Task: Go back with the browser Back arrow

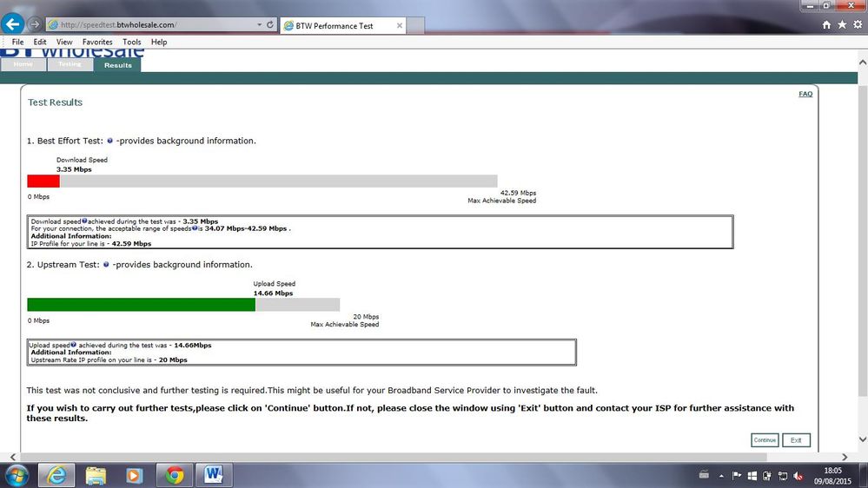Action: [12, 24]
